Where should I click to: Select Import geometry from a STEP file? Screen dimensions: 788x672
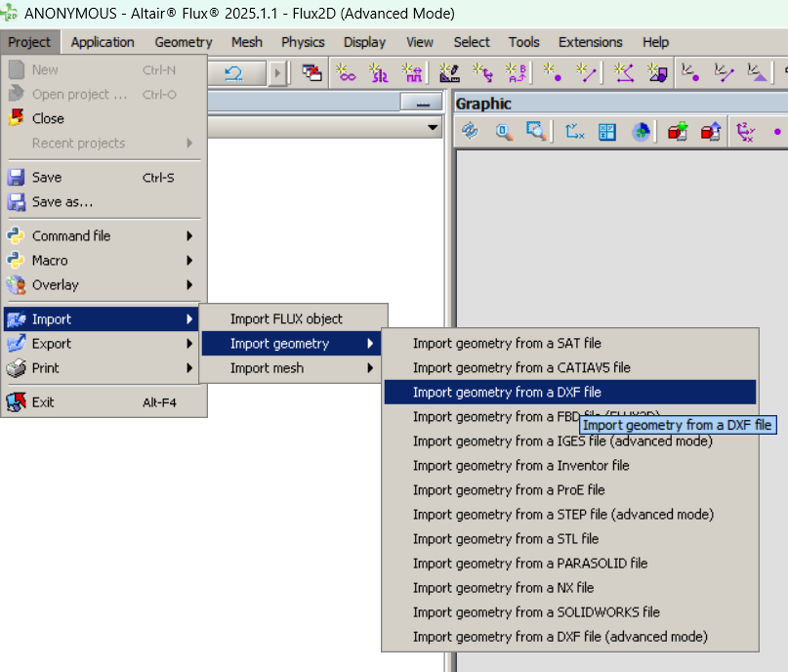pyautogui.click(x=570, y=515)
